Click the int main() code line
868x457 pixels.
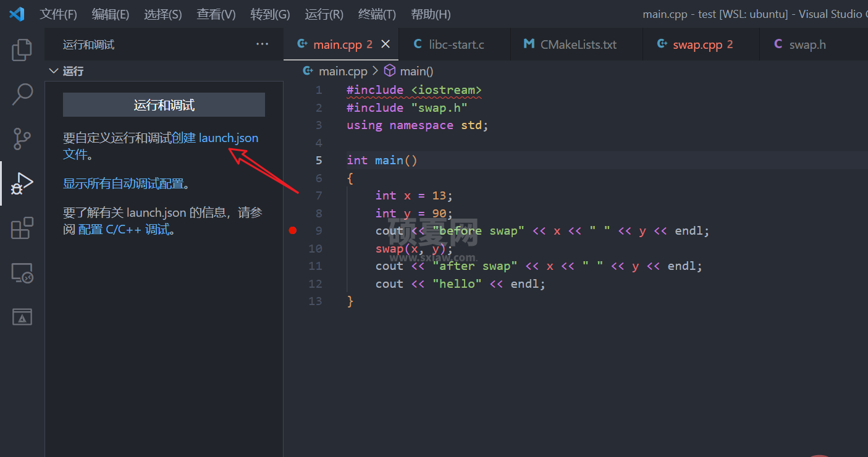point(382,161)
